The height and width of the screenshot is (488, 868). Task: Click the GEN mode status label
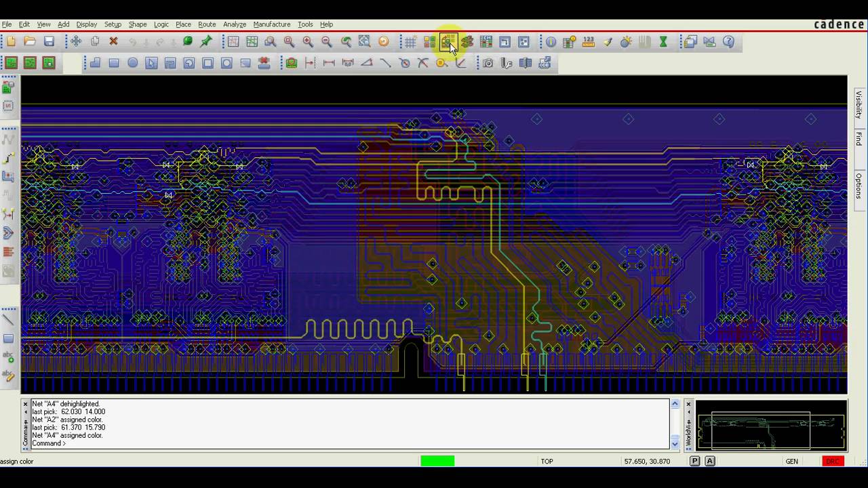click(x=791, y=461)
